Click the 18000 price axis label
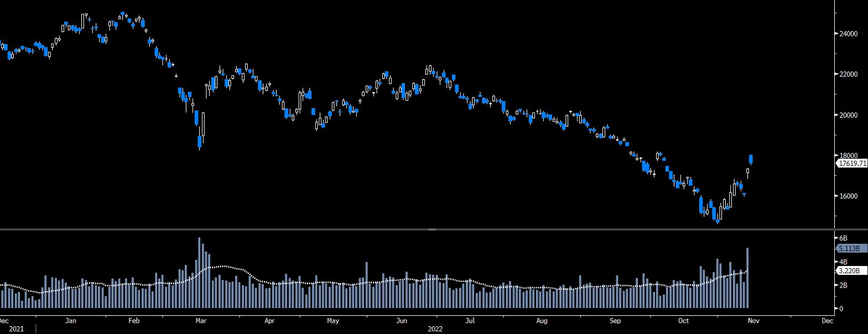This screenshot has height=334, width=868. pyautogui.click(x=848, y=156)
